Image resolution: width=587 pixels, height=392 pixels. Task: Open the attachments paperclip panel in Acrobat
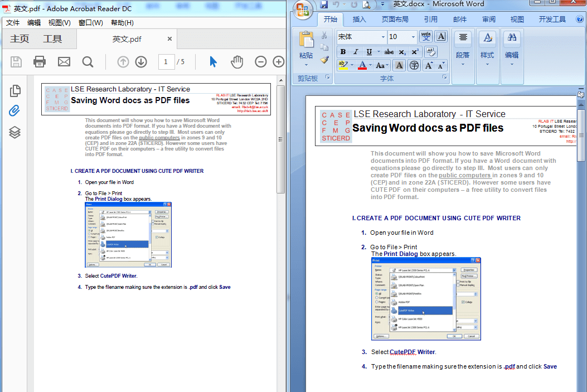pyautogui.click(x=14, y=111)
